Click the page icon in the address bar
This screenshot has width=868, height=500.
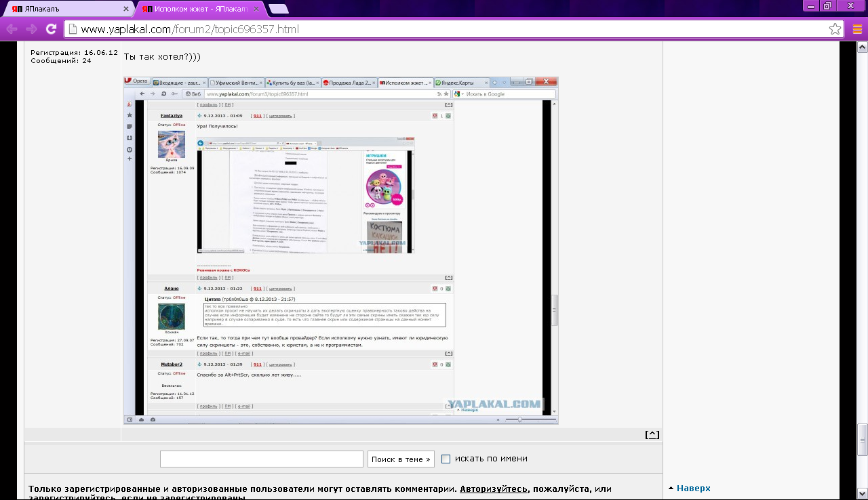pos(73,29)
